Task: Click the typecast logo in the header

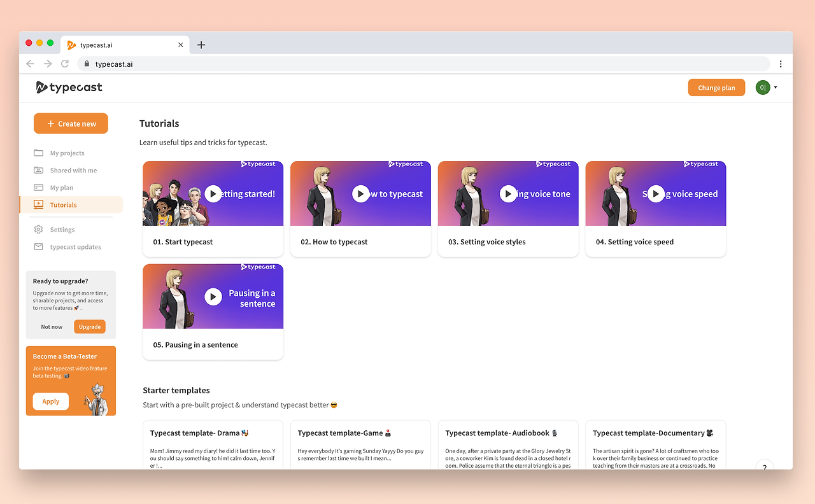Action: click(69, 87)
